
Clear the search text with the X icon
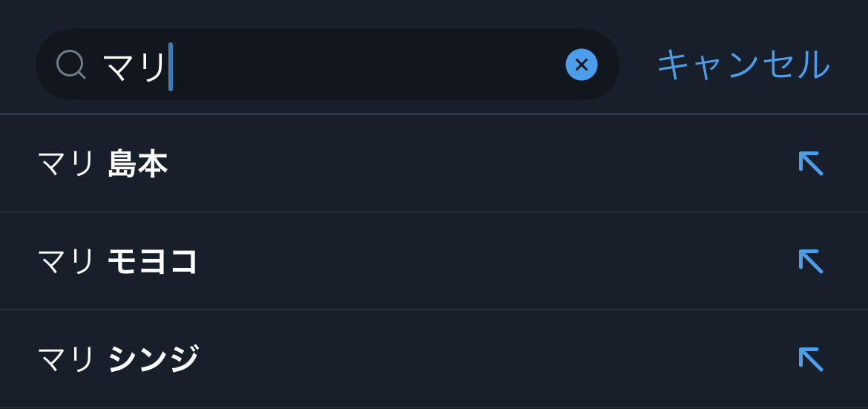[582, 65]
